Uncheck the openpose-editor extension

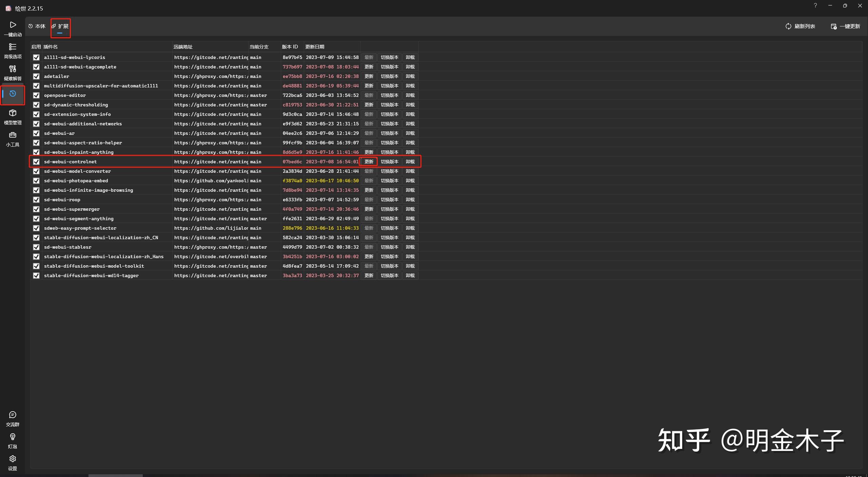click(36, 95)
